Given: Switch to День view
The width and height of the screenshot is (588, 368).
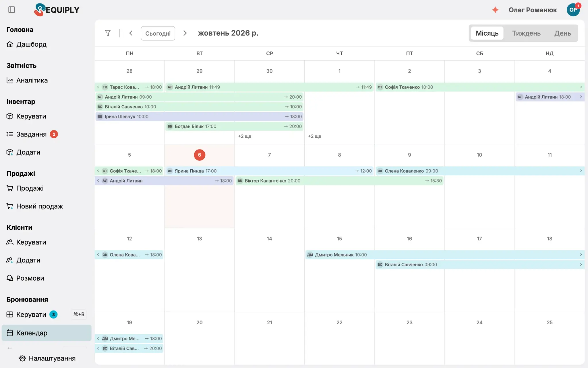Looking at the screenshot, I should 562,33.
